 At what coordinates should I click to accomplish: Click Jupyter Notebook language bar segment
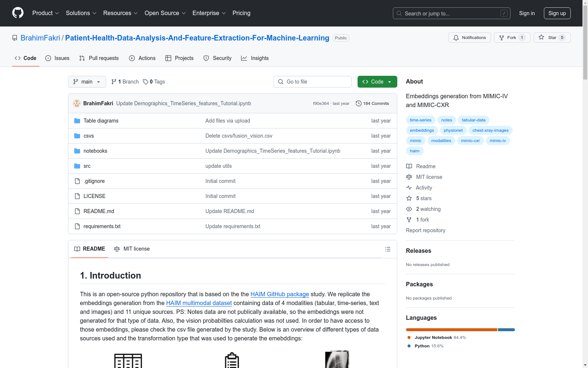(x=452, y=330)
